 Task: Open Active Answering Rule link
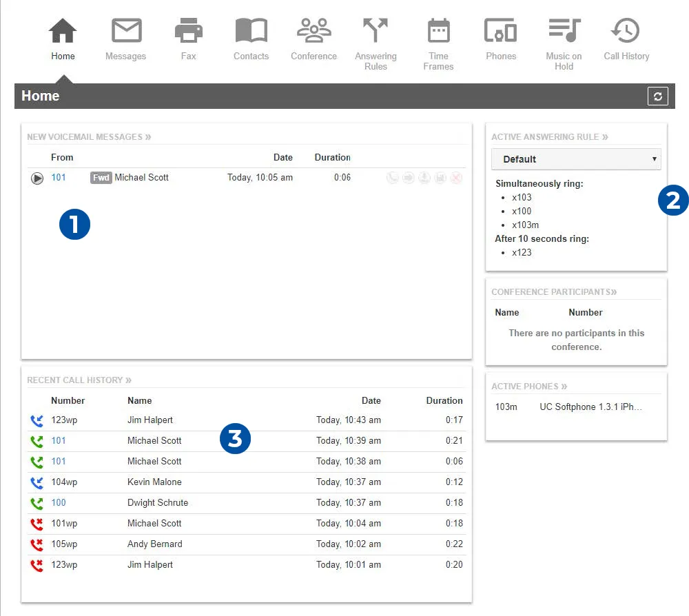(550, 136)
